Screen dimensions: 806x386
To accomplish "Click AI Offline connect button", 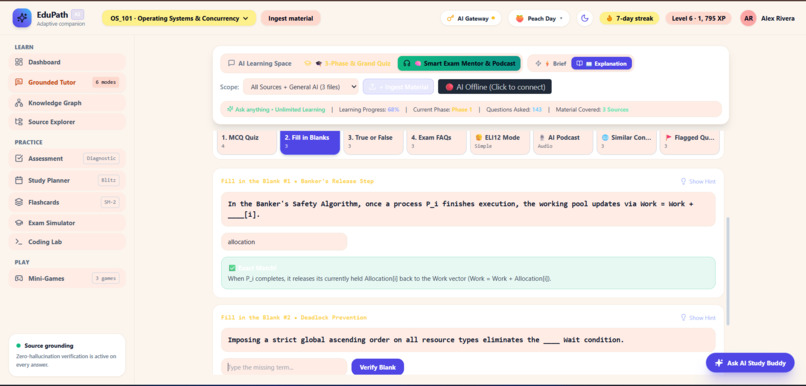I will point(494,87).
